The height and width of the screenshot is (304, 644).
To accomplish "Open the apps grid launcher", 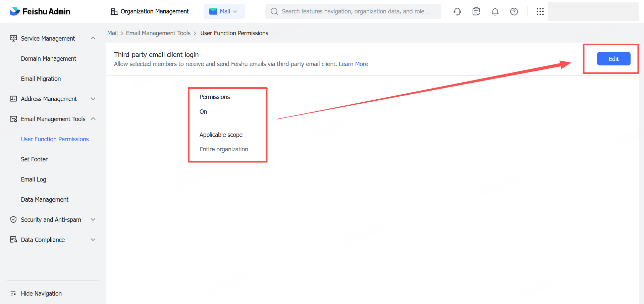I will [x=540, y=12].
